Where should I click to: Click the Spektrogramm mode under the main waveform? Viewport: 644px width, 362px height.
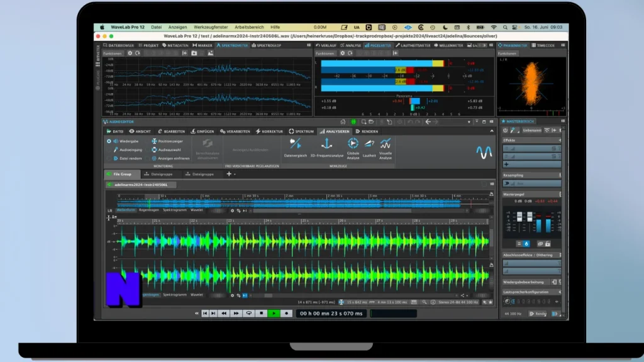click(x=175, y=295)
